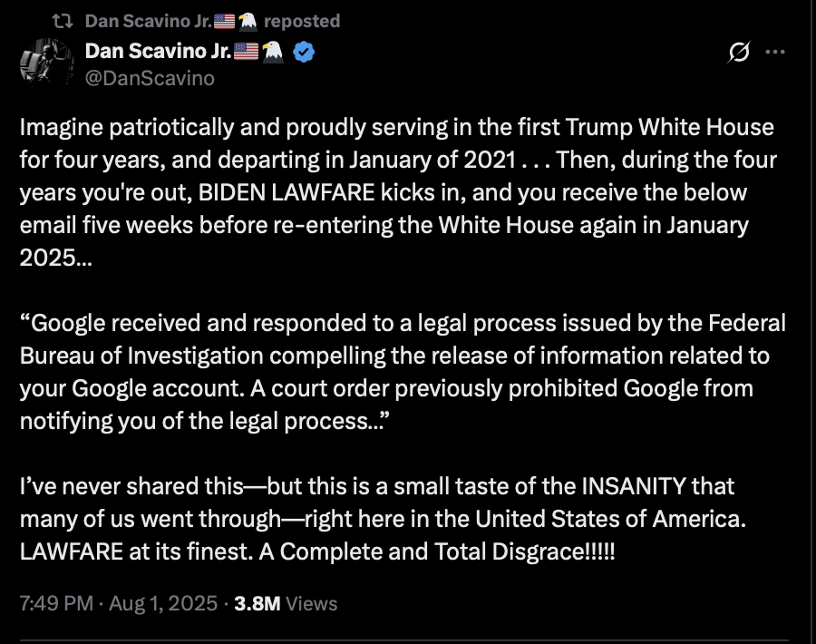Click the US flag emoji beside the bold name
The image size is (816, 644).
245,52
